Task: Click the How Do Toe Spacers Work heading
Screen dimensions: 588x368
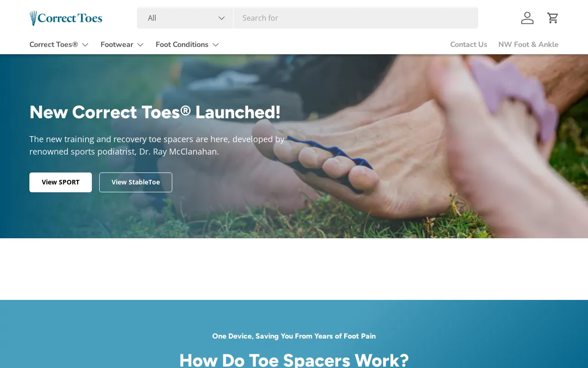Action: [x=294, y=359]
